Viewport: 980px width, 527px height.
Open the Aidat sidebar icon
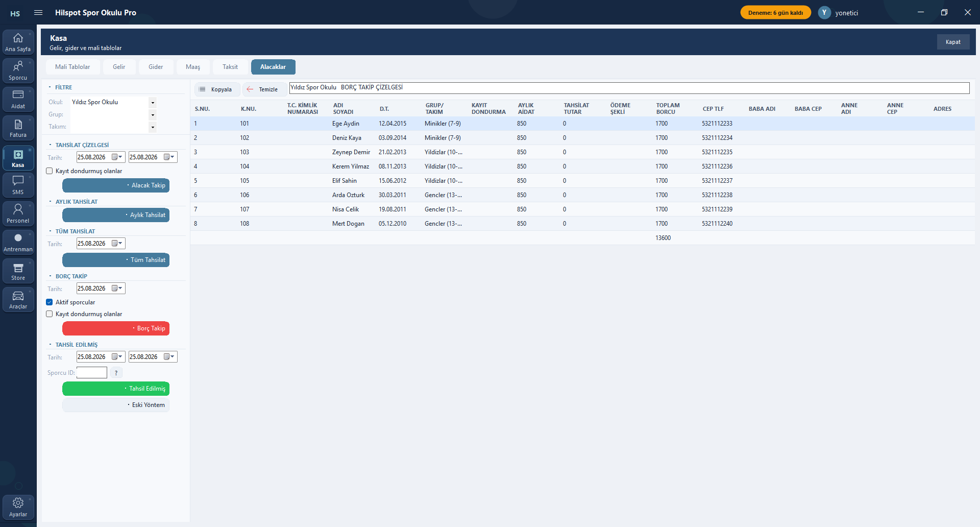click(18, 100)
